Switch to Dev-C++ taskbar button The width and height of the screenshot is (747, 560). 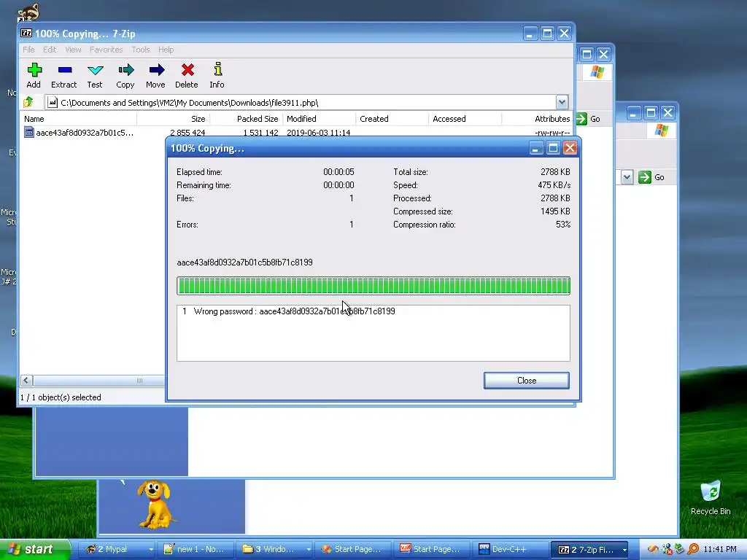coord(511,549)
